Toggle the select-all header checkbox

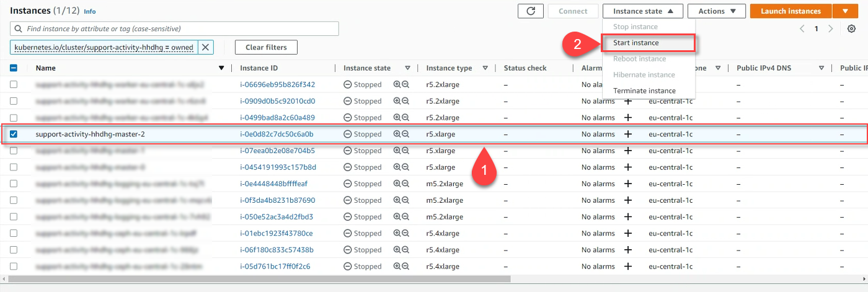tap(14, 68)
